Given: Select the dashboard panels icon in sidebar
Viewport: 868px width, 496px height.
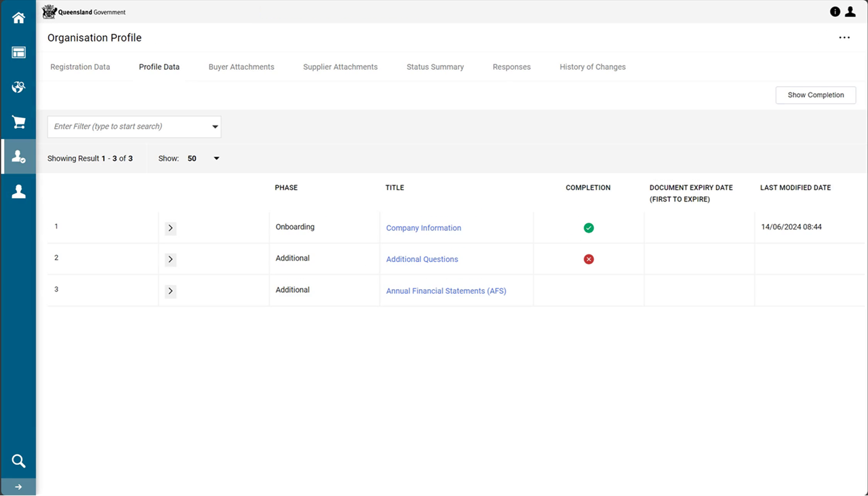Looking at the screenshot, I should 18,52.
